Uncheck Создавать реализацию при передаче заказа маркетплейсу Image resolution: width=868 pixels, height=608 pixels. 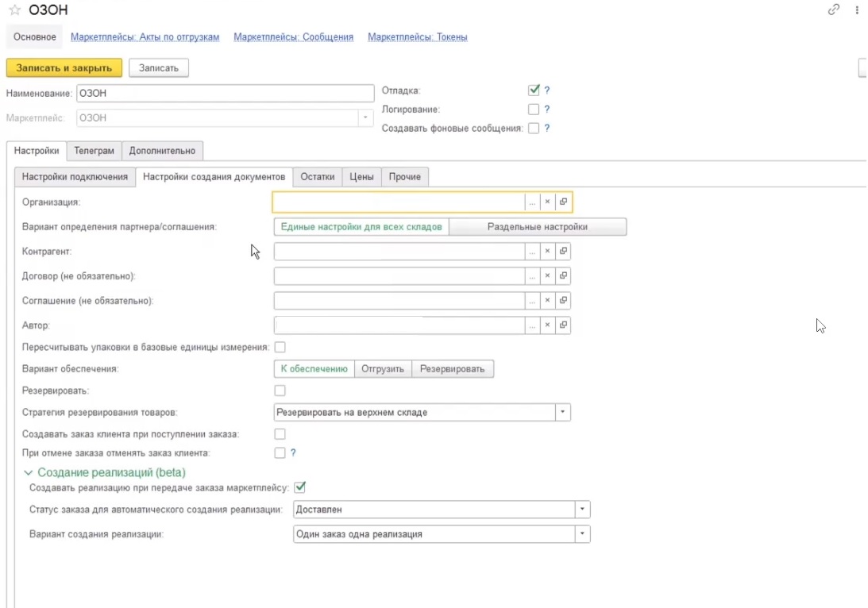(300, 487)
